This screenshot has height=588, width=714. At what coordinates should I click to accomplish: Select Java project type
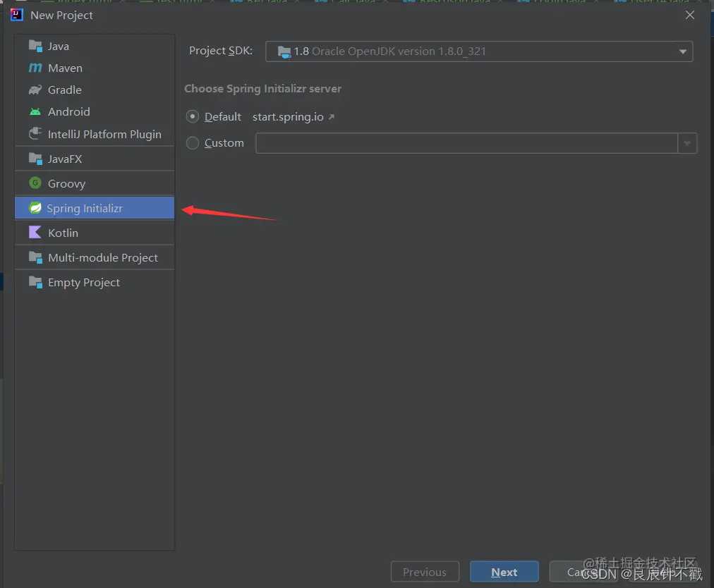[95, 46]
